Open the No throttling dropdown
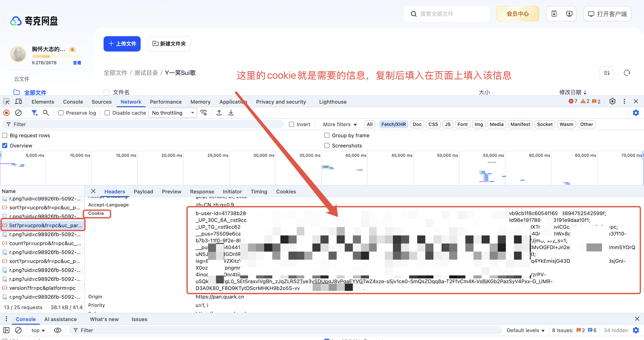 pos(172,113)
